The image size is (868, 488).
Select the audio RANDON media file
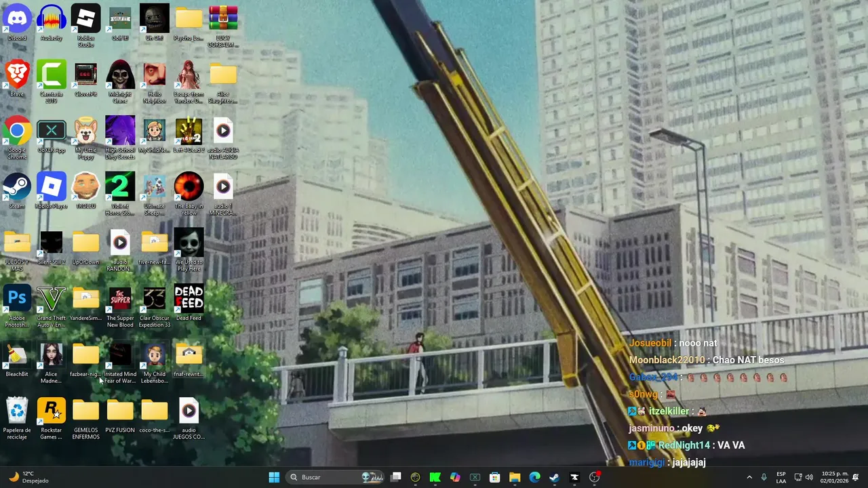tap(120, 251)
